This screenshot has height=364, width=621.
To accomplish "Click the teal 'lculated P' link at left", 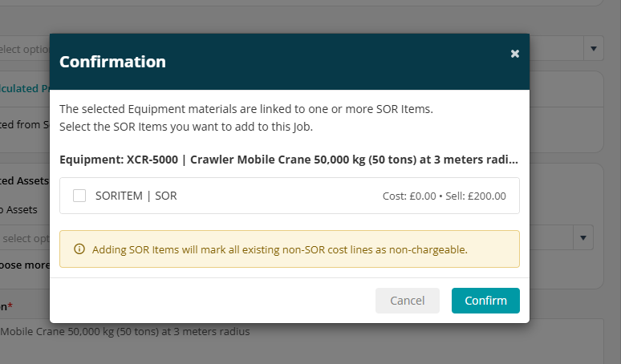I will point(25,88).
